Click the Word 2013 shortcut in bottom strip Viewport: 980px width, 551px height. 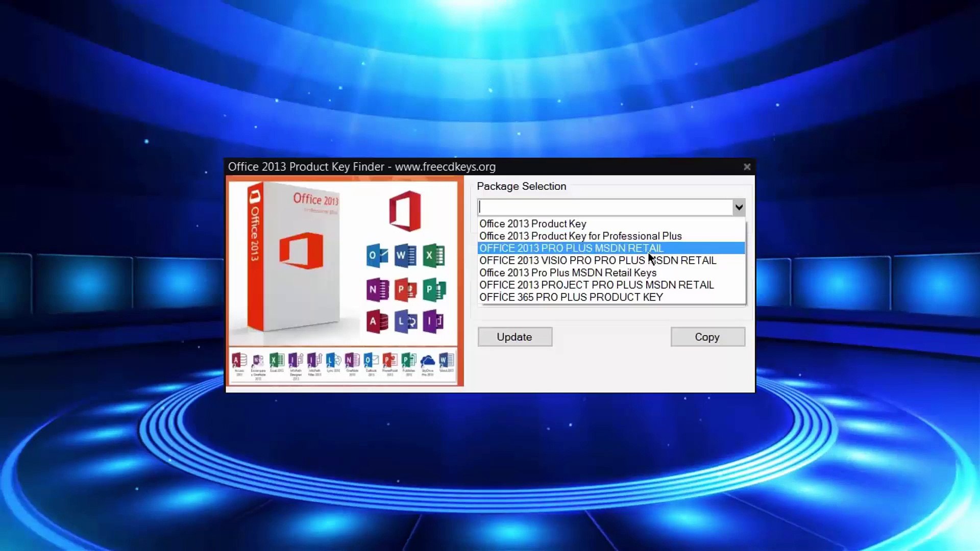(447, 363)
